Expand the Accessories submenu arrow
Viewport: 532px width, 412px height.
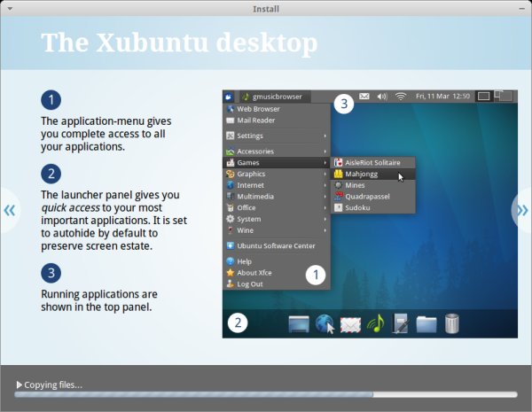pyautogui.click(x=325, y=152)
